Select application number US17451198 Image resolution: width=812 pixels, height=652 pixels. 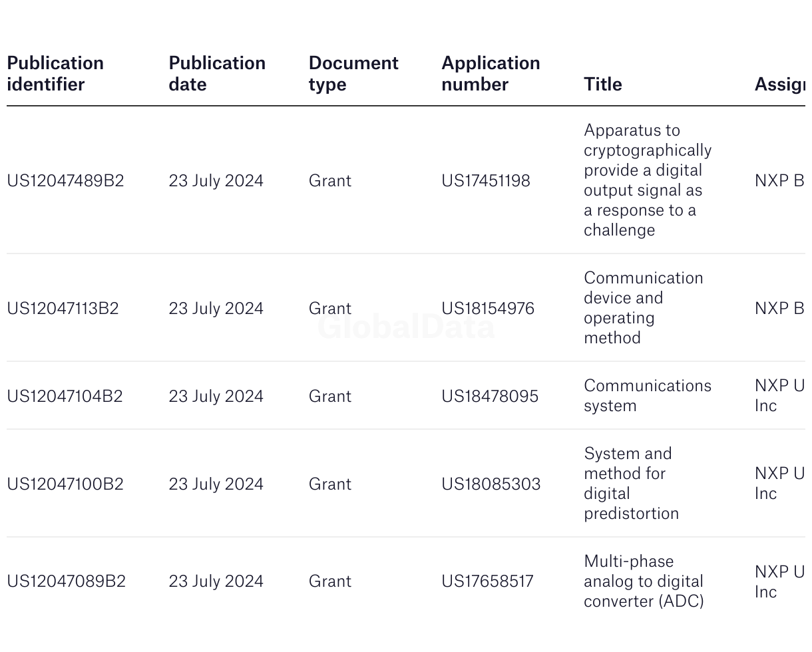tap(486, 180)
